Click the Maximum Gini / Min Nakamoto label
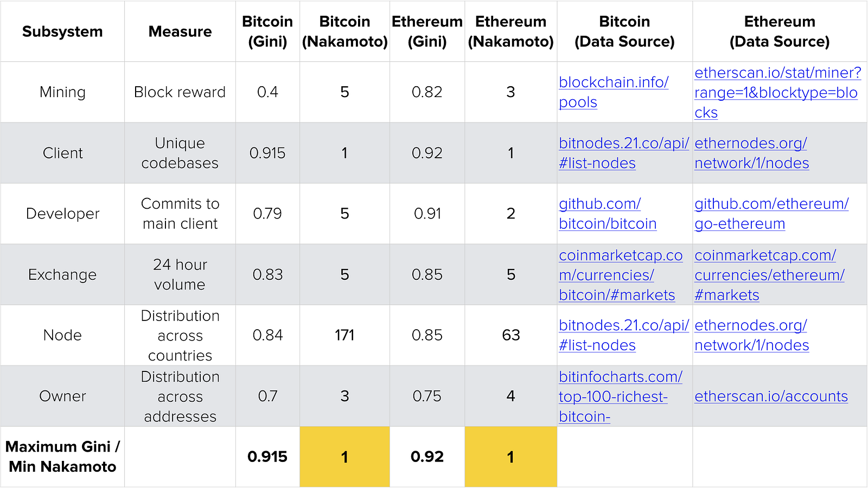This screenshot has width=868, height=488. pyautogui.click(x=62, y=457)
